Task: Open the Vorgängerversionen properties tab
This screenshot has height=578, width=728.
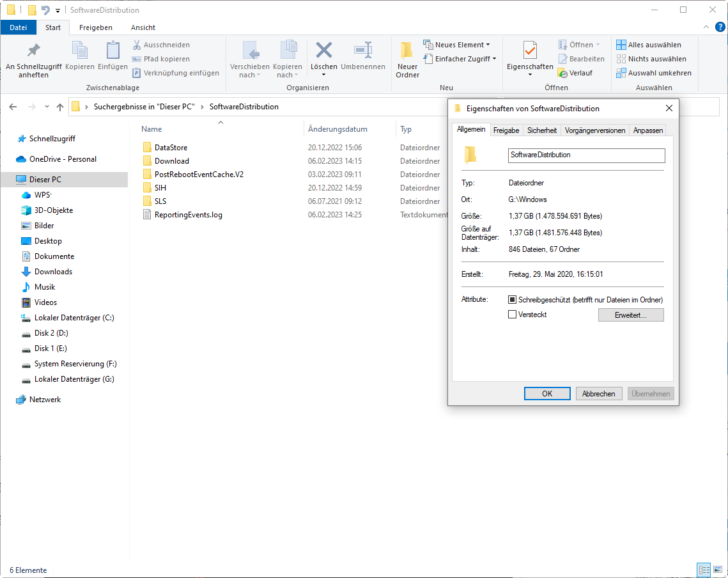Action: point(595,130)
